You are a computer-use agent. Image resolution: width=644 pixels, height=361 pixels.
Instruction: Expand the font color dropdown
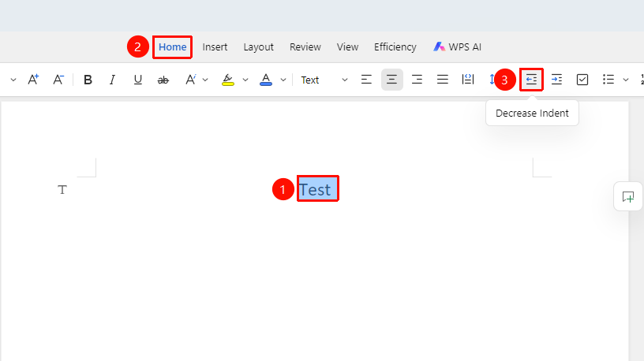pyautogui.click(x=283, y=80)
